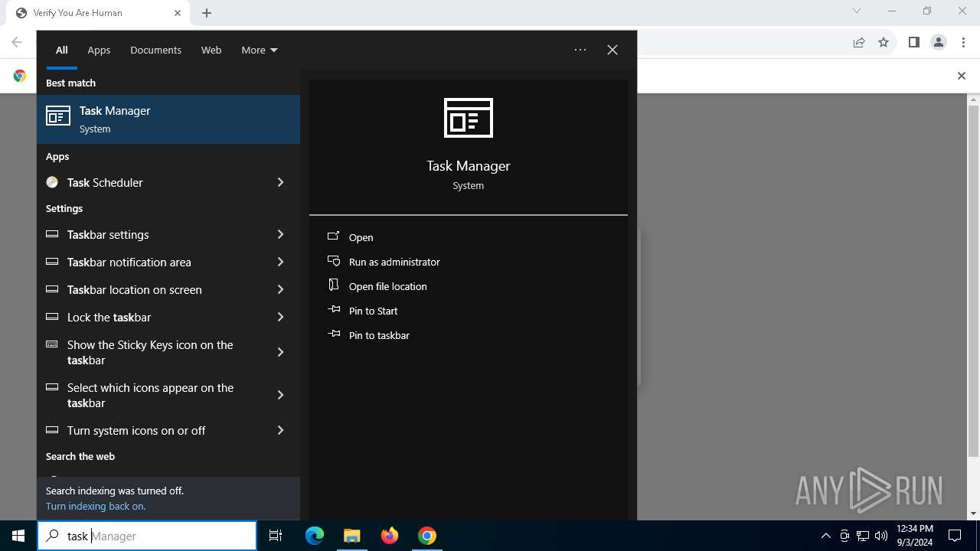This screenshot has height=551, width=980.
Task: Click the Task Scheduler app icon
Action: [52, 182]
